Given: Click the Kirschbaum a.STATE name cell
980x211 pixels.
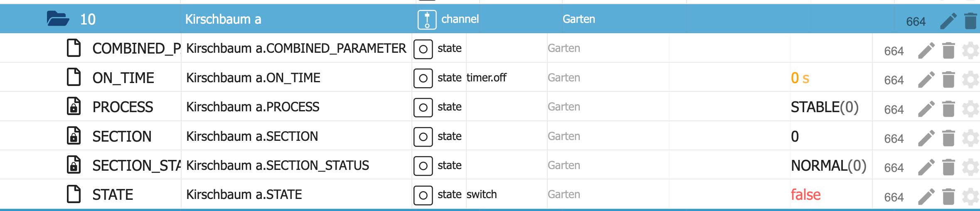Looking at the screenshot, I should (244, 194).
